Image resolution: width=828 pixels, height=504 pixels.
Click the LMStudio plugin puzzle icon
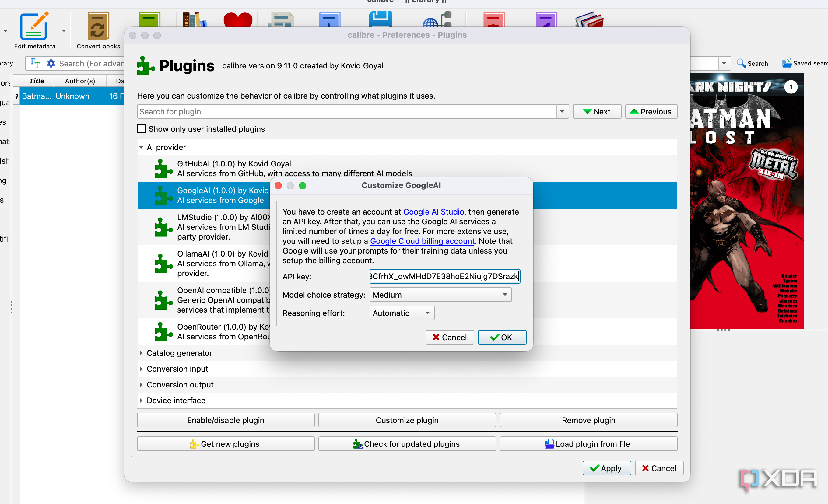tap(163, 227)
